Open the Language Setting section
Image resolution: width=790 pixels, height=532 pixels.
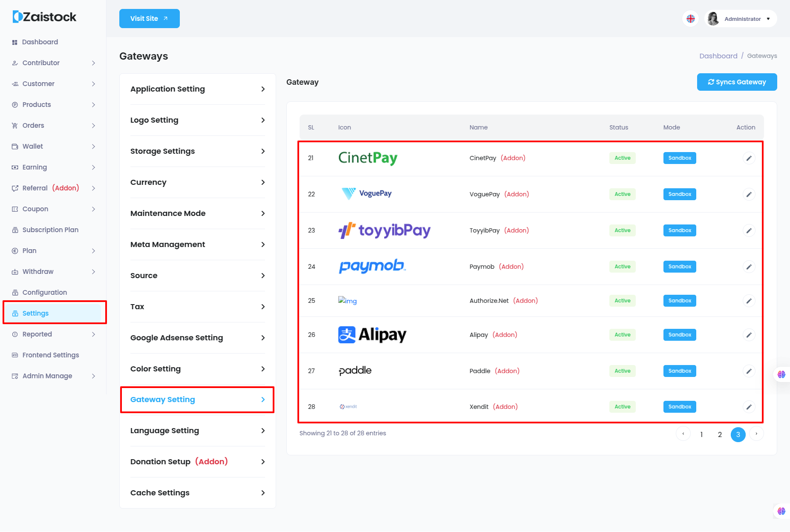(198, 431)
